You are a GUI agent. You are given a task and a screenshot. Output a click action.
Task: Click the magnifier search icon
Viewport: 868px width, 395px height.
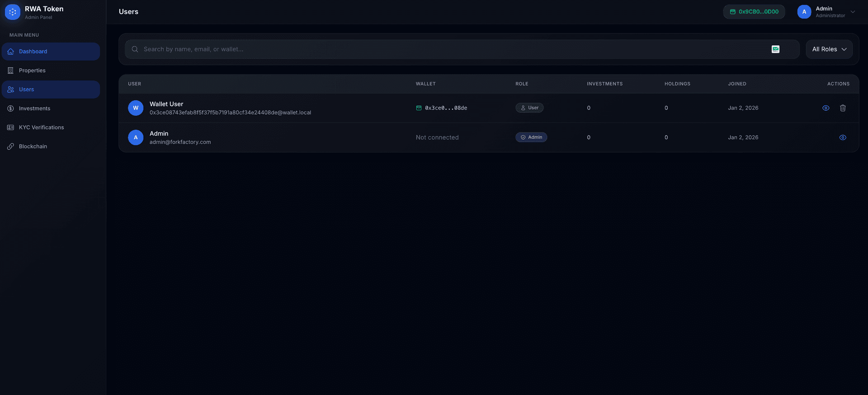135,49
